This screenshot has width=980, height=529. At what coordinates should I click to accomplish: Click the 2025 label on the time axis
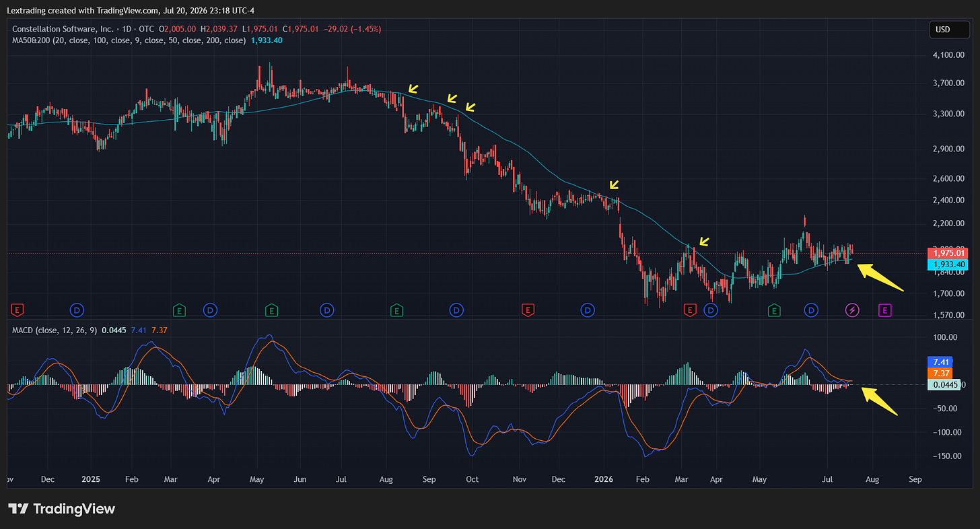(90, 480)
